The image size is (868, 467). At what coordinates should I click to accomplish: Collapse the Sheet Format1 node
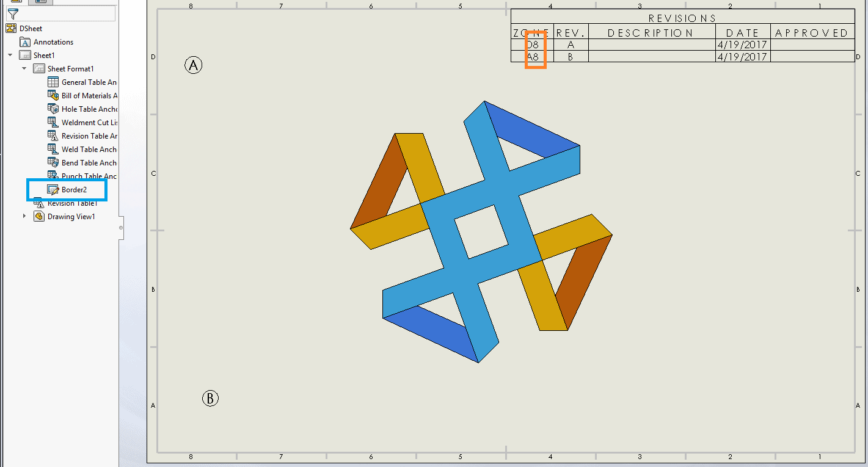coord(24,69)
